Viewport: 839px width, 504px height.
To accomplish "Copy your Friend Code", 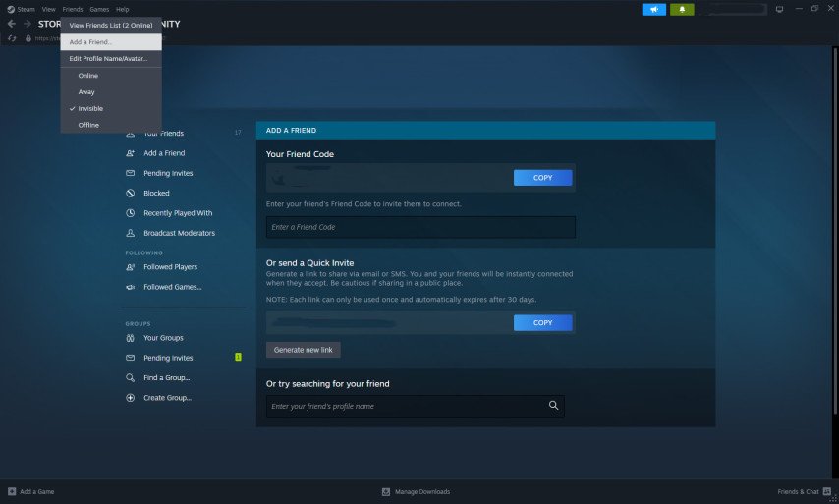I will coord(542,178).
